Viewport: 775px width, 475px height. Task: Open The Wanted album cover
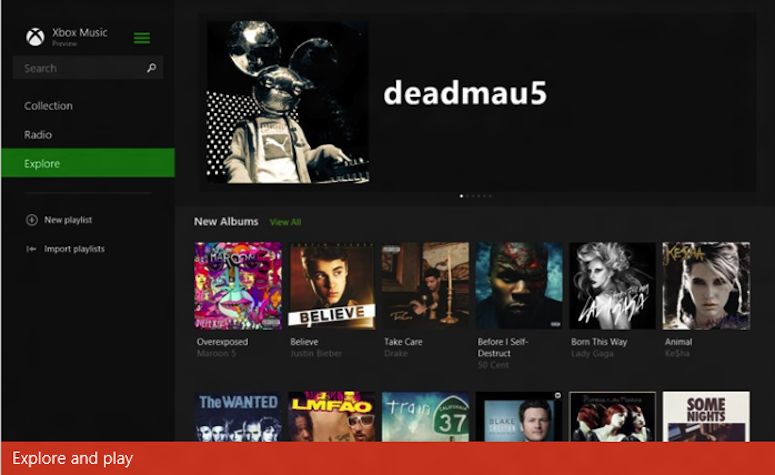pyautogui.click(x=238, y=417)
